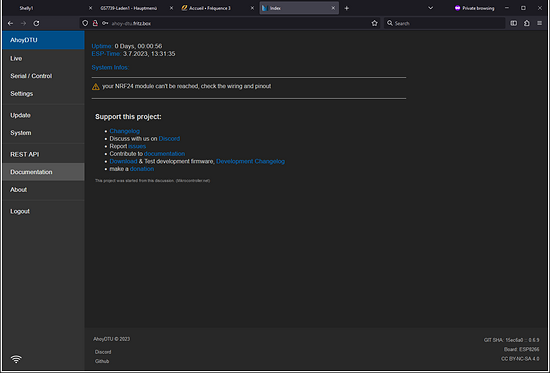The image size is (550, 373).
Task: Open the REST API entry
Action: pyautogui.click(x=43, y=154)
